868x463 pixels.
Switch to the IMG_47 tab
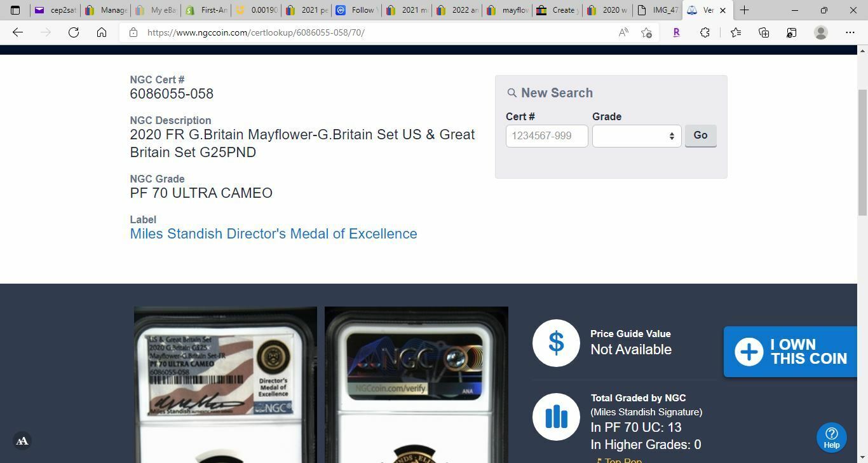coord(658,10)
